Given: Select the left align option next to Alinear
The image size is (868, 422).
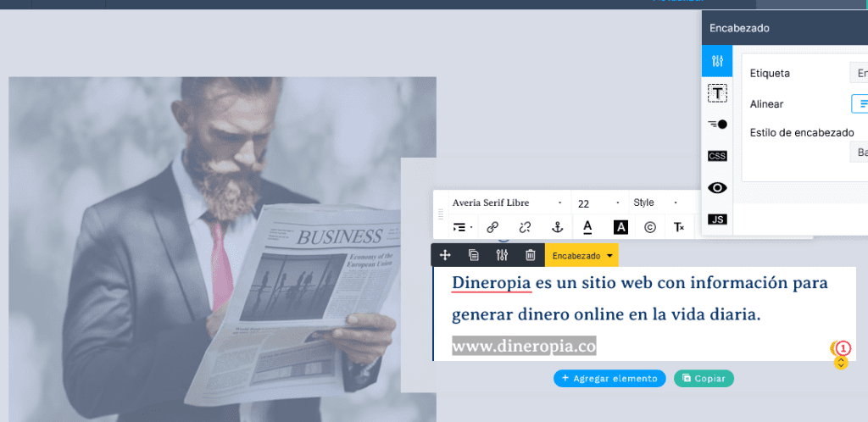Looking at the screenshot, I should click(x=860, y=104).
